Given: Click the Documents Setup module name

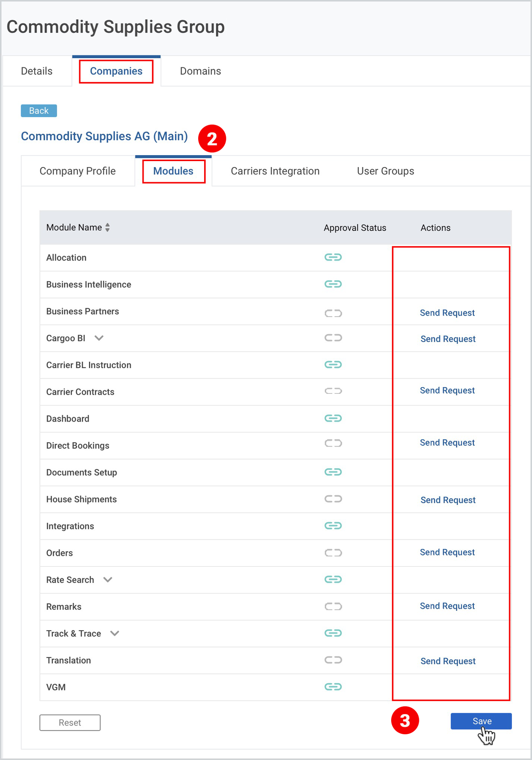Looking at the screenshot, I should point(81,473).
